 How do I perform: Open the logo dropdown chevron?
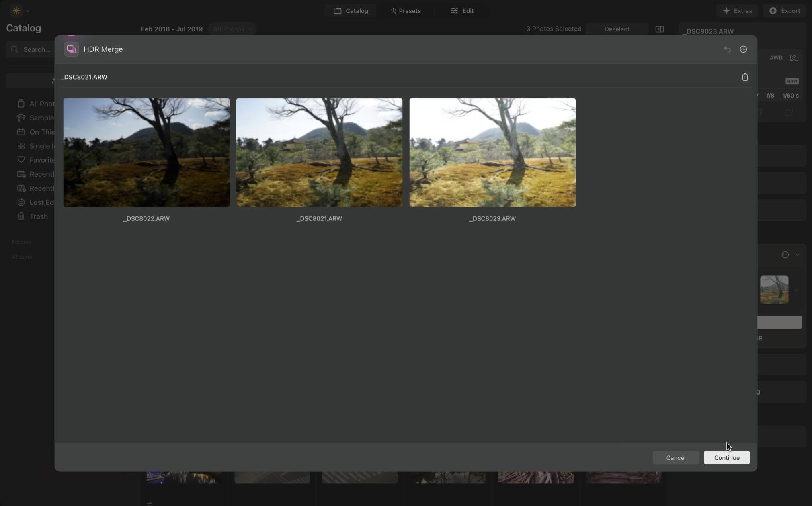pyautogui.click(x=28, y=11)
